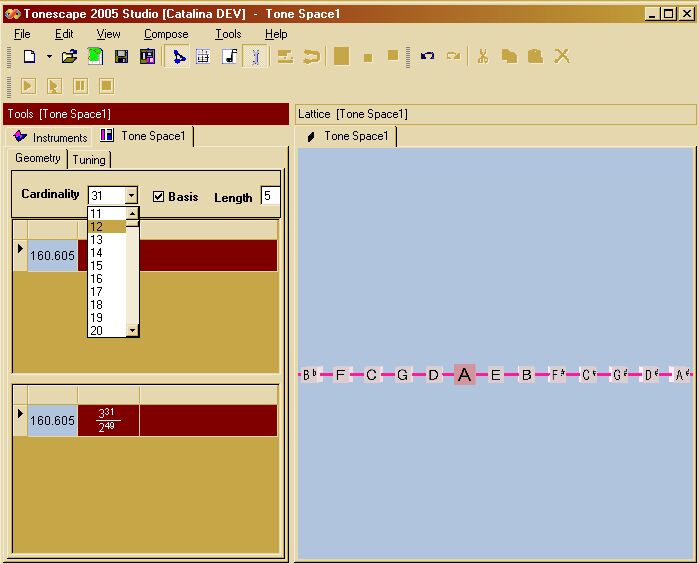Select the F node on the lattice

coord(341,375)
